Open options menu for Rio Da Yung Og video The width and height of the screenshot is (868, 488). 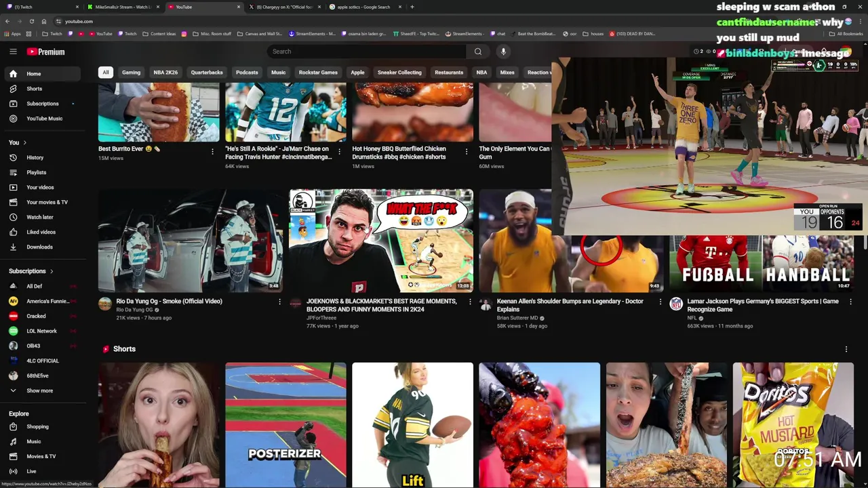click(279, 302)
